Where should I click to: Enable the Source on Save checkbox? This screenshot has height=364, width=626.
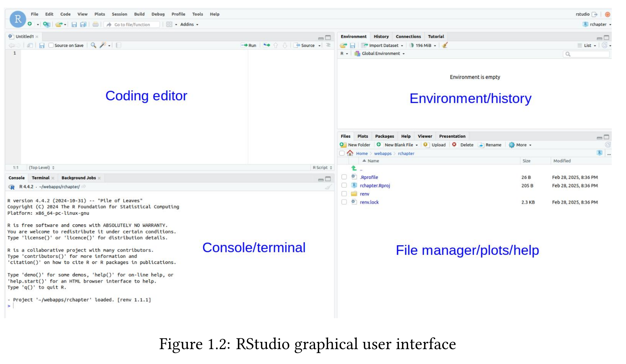coord(51,45)
